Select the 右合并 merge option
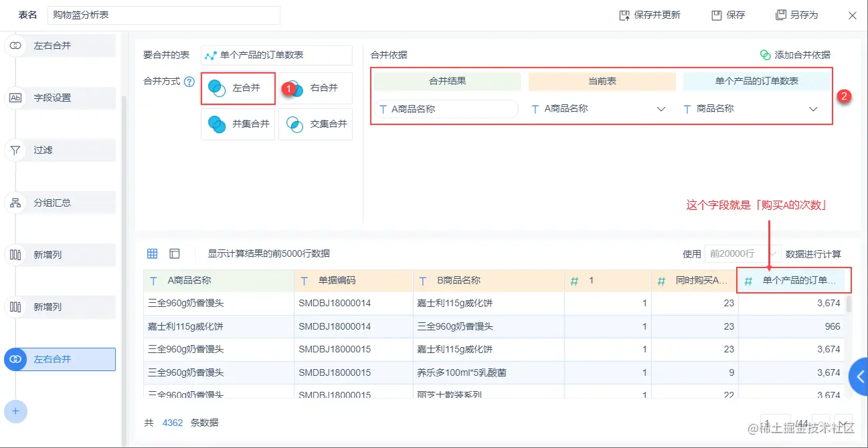 click(315, 88)
